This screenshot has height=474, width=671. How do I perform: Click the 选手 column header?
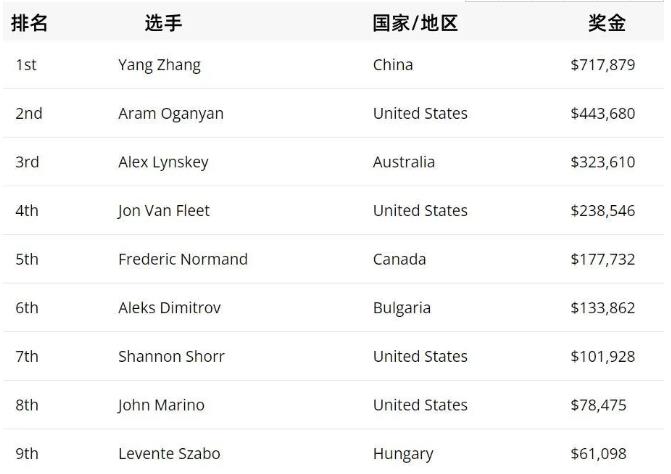[x=163, y=23]
